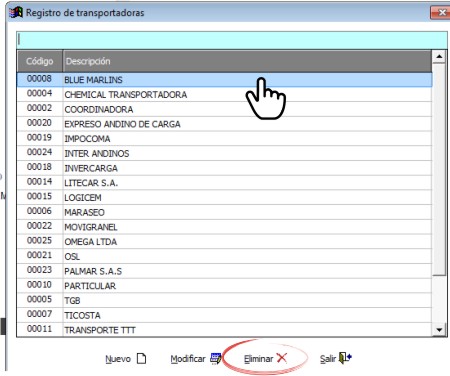Select the IMPOCOMA row
450x376 pixels.
pos(224,139)
